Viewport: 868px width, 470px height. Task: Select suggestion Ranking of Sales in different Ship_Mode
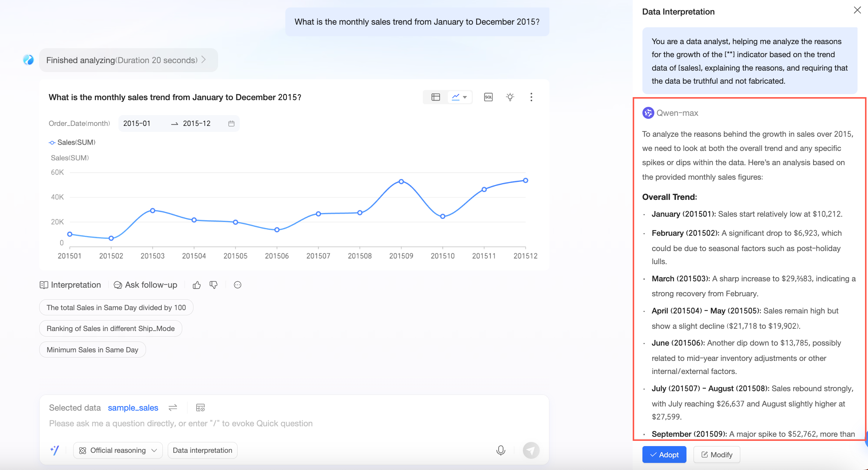111,328
